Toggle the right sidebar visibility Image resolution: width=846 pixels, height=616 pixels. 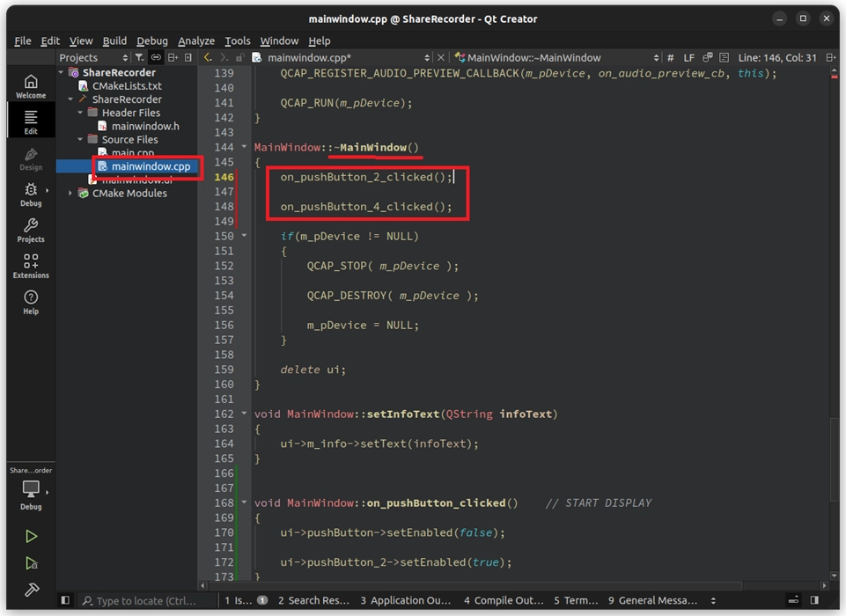pos(814,600)
